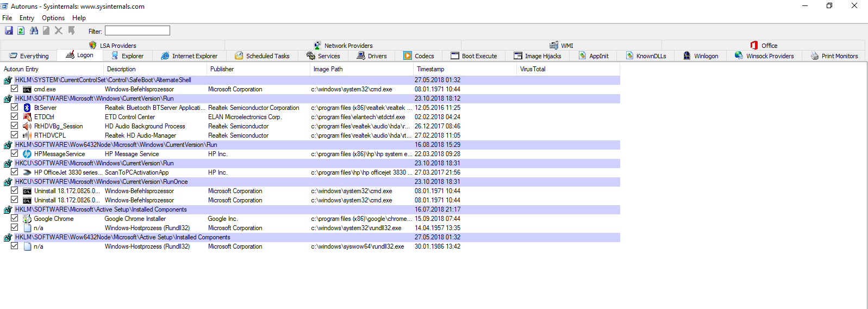Disable the RtHDVBg_Session entry checkbox
The width and height of the screenshot is (868, 309).
(x=15, y=126)
